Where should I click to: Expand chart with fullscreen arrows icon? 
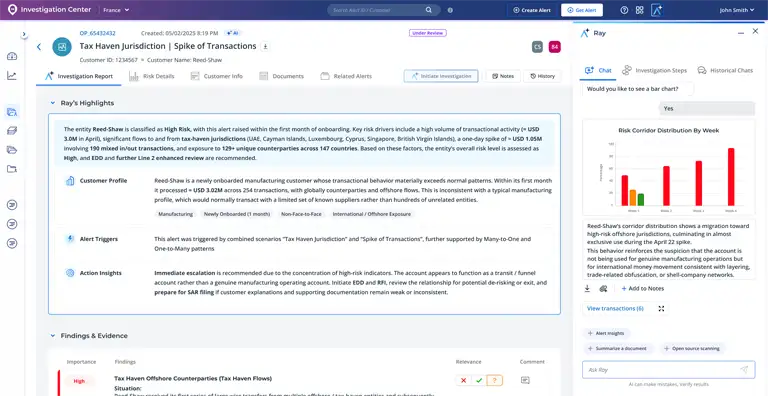tap(661, 308)
